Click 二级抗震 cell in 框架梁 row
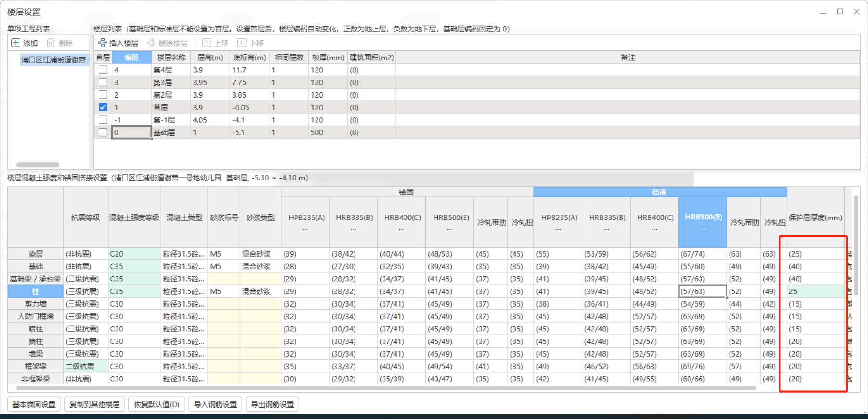 point(86,366)
